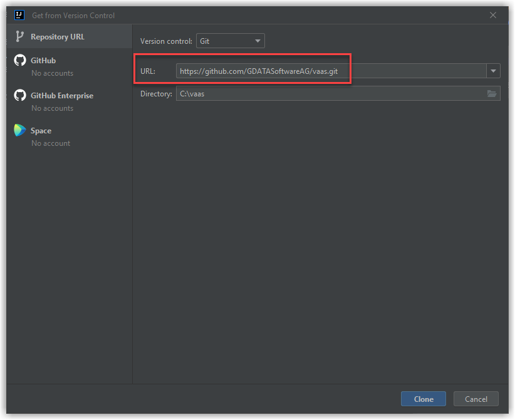Click the URL label
515x420 pixels.
coord(148,71)
